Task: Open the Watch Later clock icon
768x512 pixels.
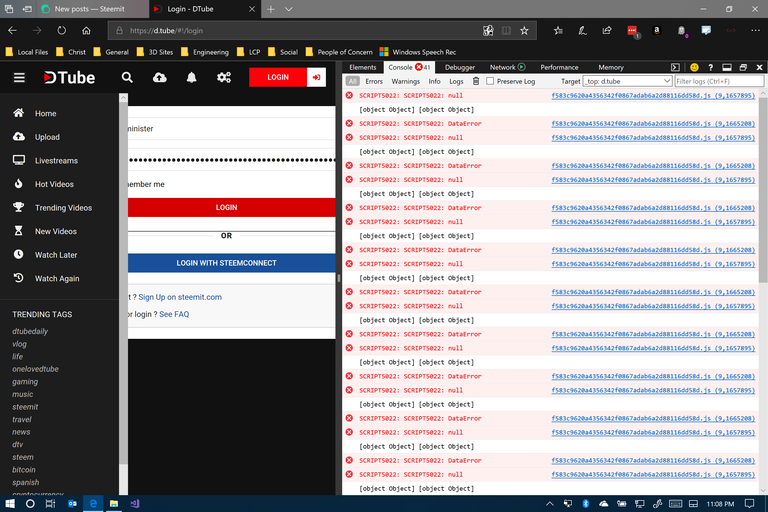Action: (x=19, y=255)
